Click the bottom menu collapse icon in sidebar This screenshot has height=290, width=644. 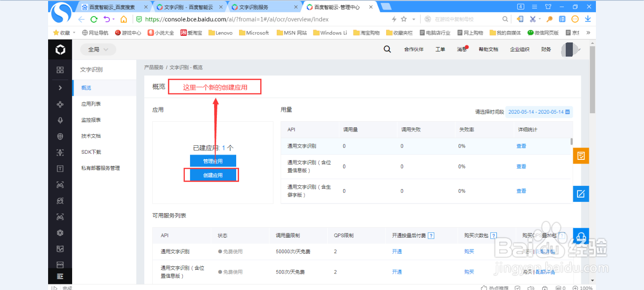click(x=60, y=276)
